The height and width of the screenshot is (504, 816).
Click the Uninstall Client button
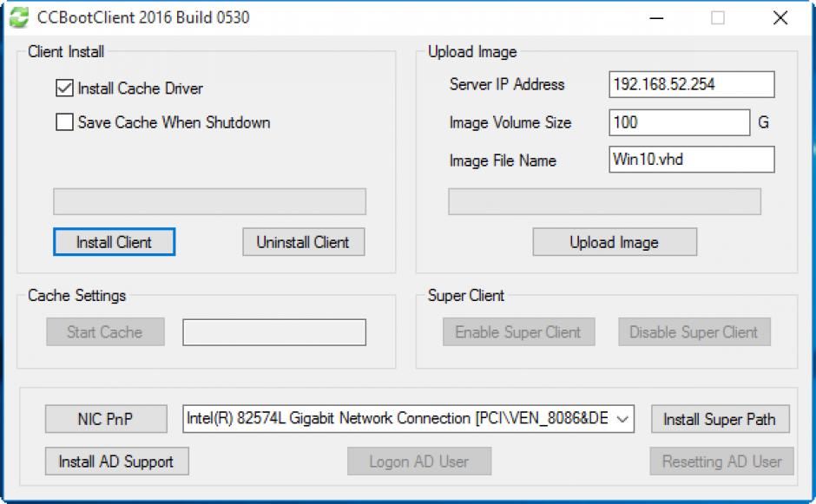pos(304,242)
